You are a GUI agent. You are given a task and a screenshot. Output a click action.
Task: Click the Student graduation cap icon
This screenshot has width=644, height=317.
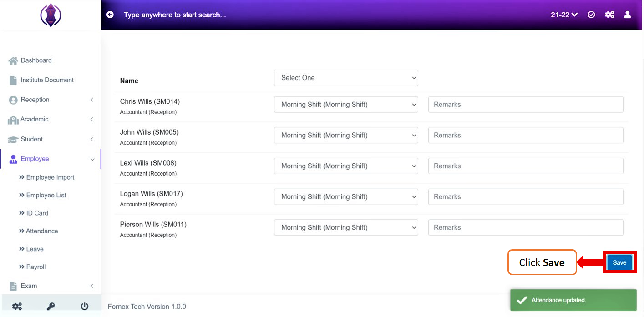click(13, 139)
